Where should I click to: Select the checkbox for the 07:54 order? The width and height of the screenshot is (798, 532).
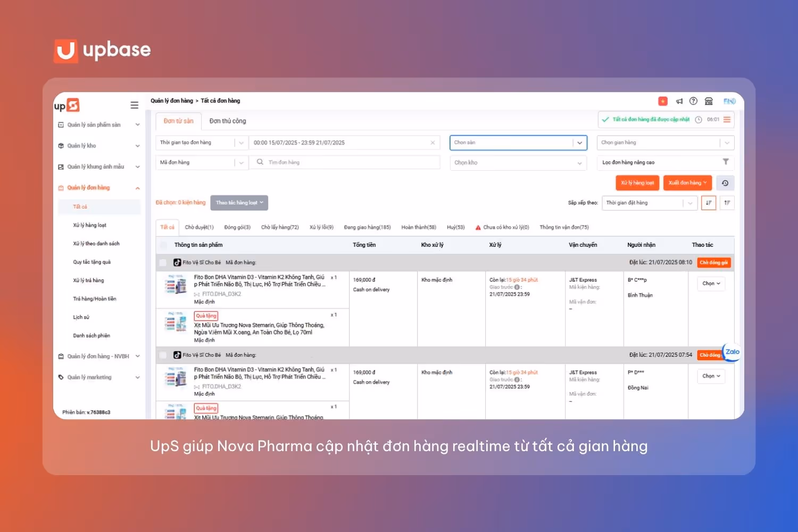(x=163, y=355)
